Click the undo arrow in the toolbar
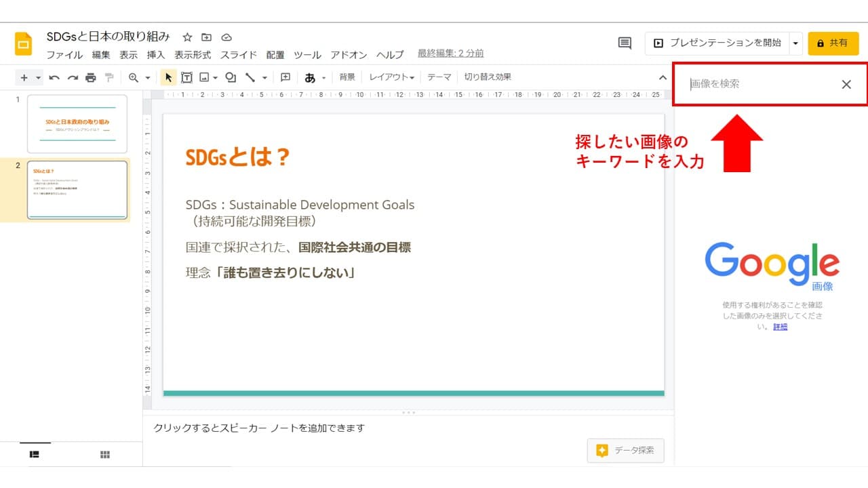The image size is (868, 488). point(54,78)
